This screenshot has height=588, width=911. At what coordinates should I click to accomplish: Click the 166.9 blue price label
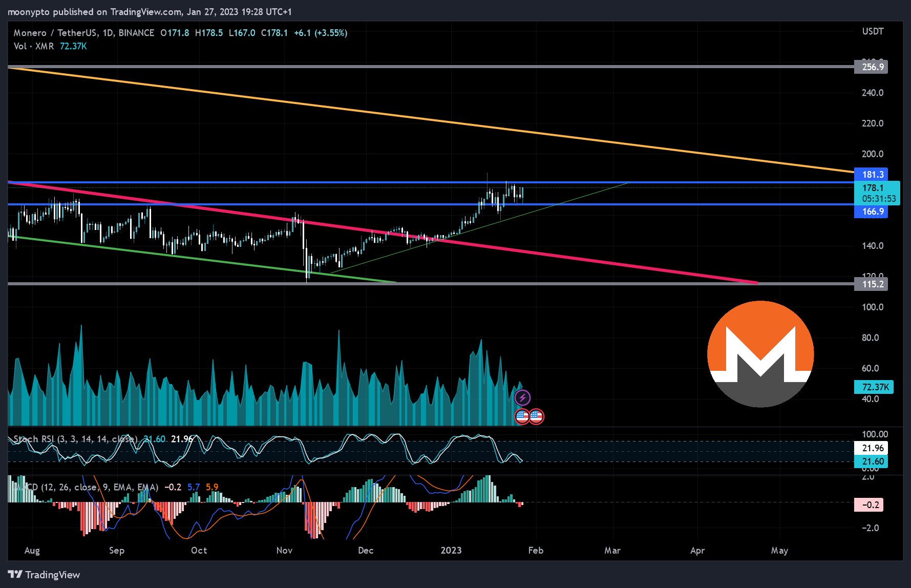coord(871,212)
